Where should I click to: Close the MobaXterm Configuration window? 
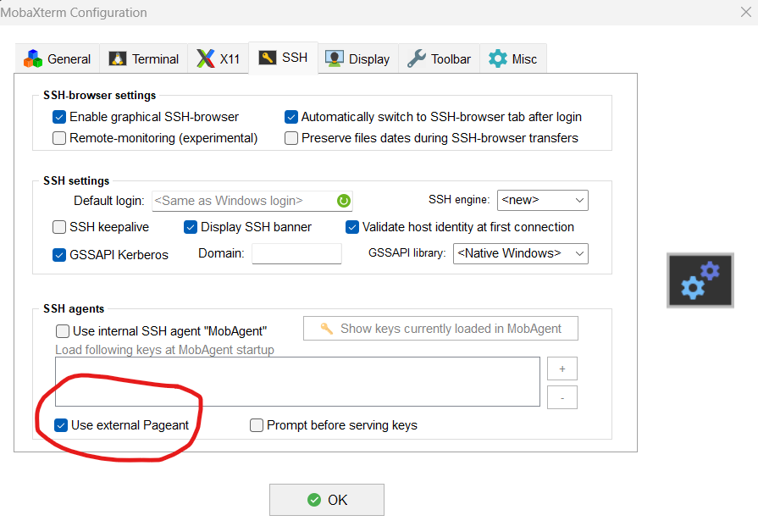point(746,12)
